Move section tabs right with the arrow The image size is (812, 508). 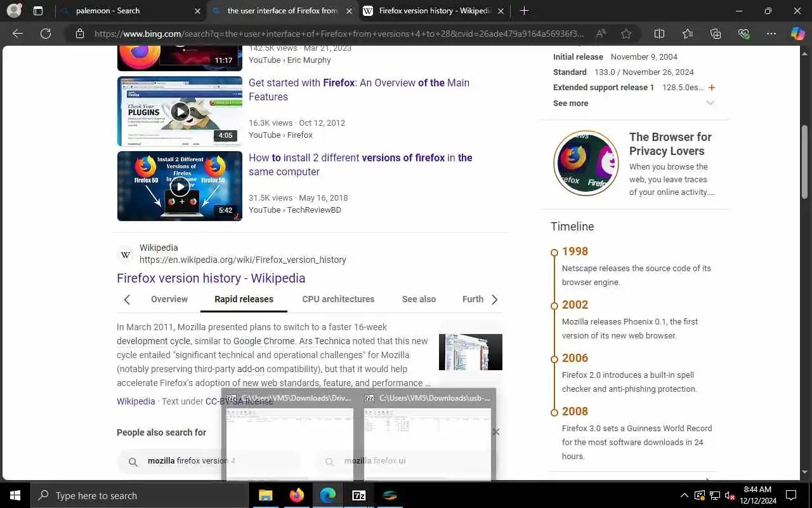pyautogui.click(x=495, y=300)
